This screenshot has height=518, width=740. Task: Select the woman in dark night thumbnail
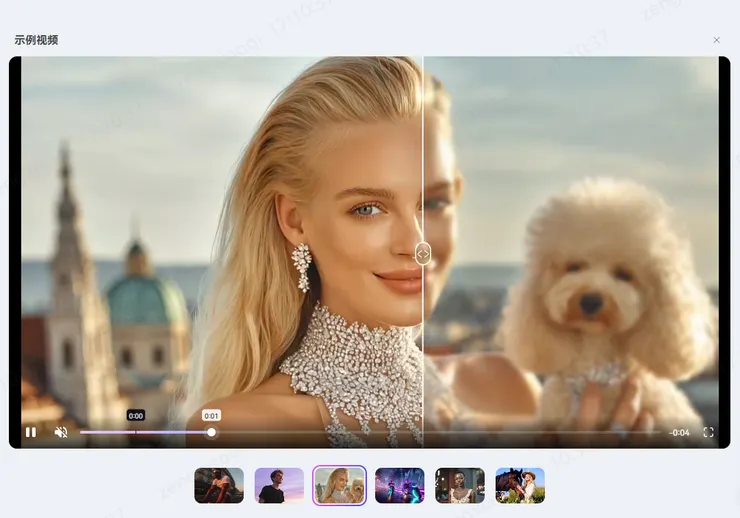pyautogui.click(x=460, y=485)
